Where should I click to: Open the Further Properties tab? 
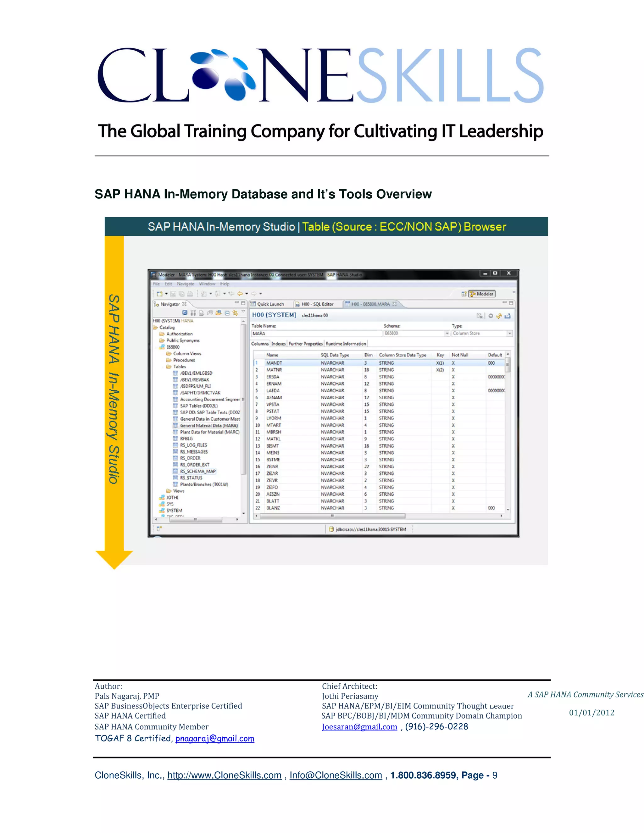click(x=306, y=344)
